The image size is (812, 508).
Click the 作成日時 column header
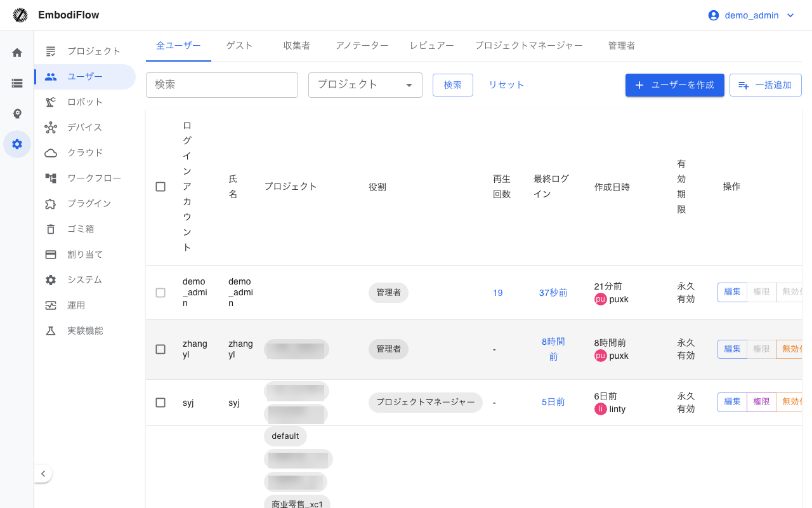tap(612, 187)
